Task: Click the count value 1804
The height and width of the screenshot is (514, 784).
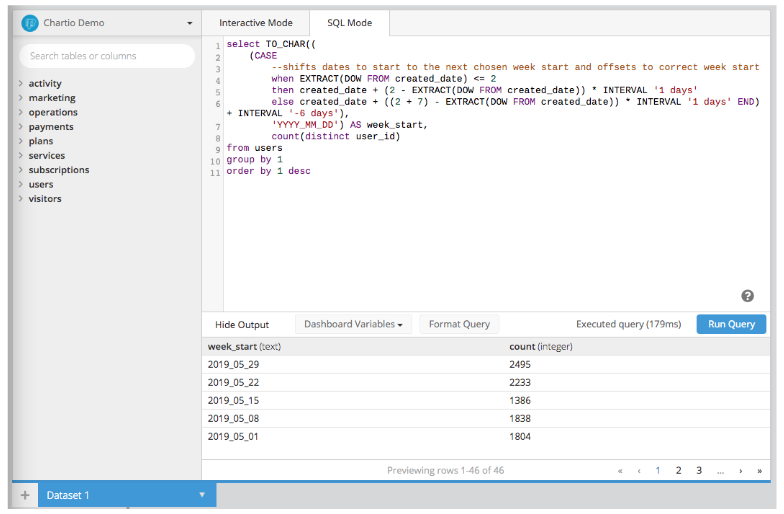Action: coord(520,436)
